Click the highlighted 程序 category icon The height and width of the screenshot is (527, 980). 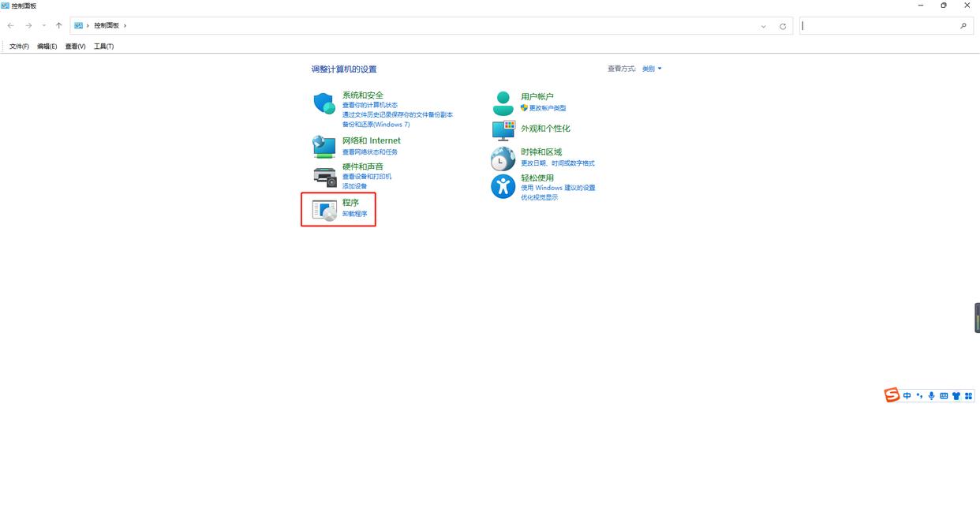[326, 207]
